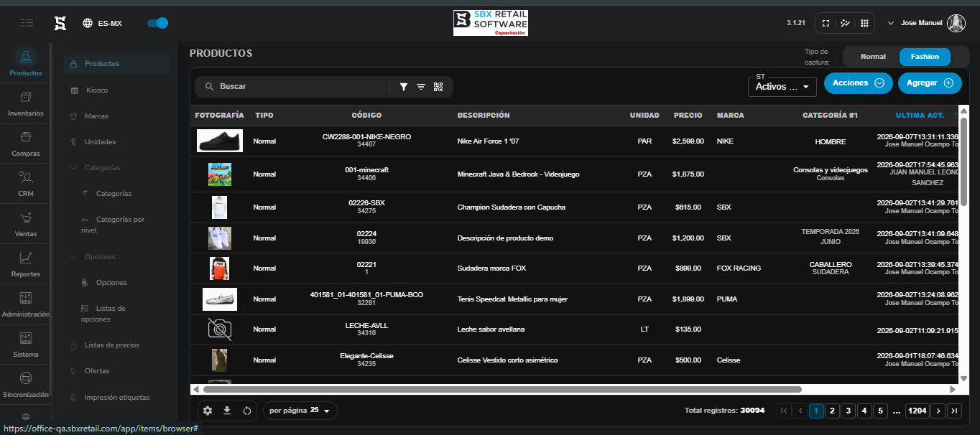Image resolution: width=980 pixels, height=435 pixels.
Task: Click the Agregar button
Action: (930, 83)
